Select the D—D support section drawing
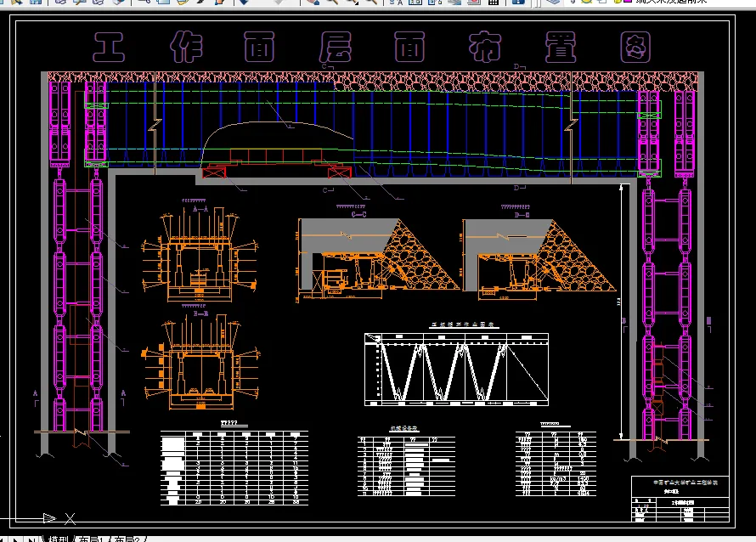This screenshot has height=542, width=756. [539, 259]
